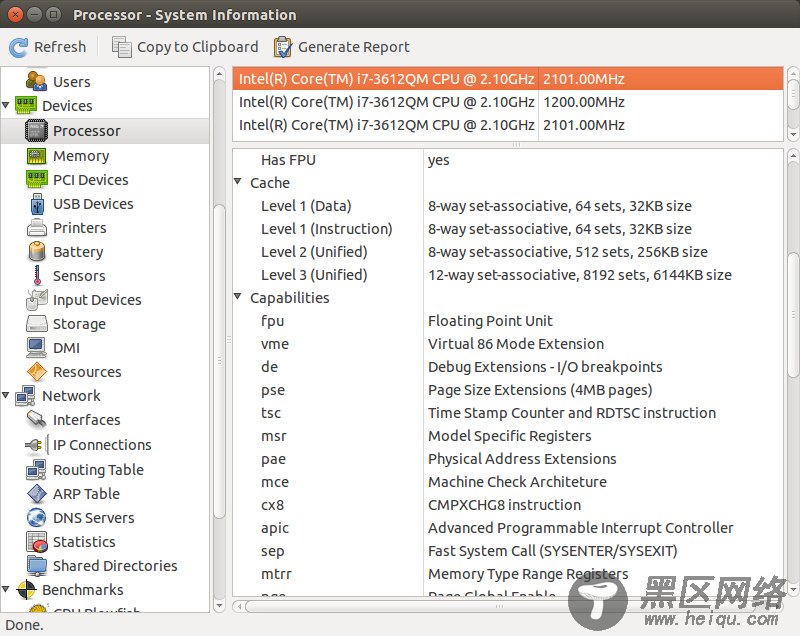Screen dimensions: 800x636
Task: Open the Statistics chart icon
Action: point(37,542)
